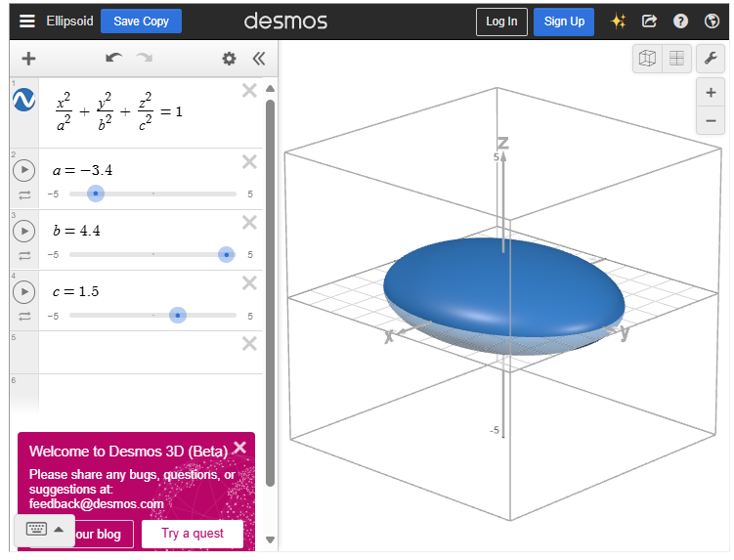This screenshot has height=560, width=734.
Task: Delete the c = 1.5 expression
Action: 249,282
